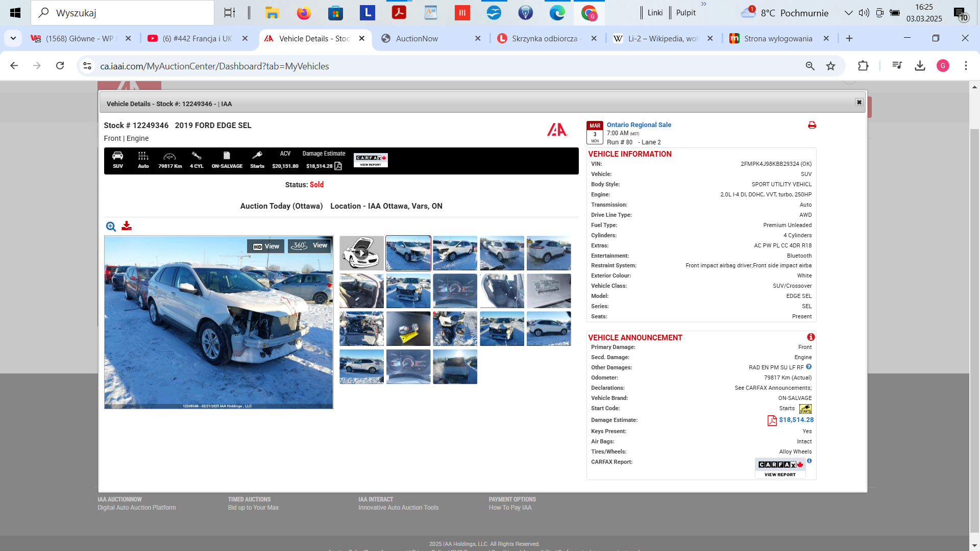Image resolution: width=980 pixels, height=551 pixels.
Task: Open the Chrome profile avatar
Action: (943, 66)
